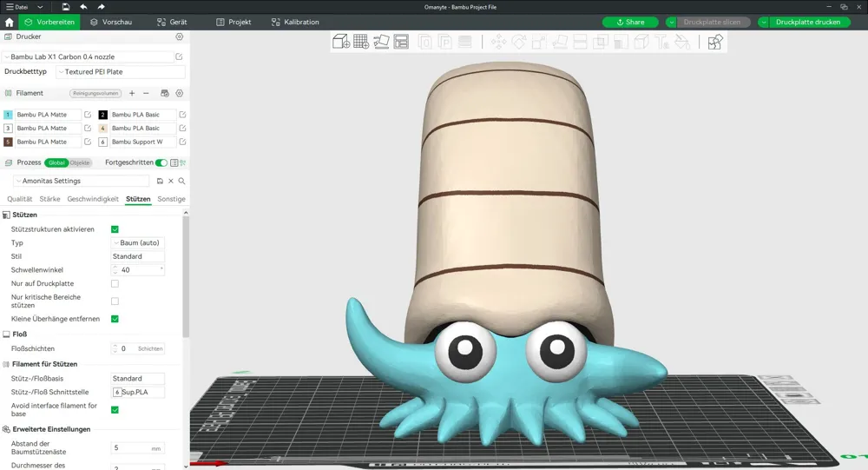Arrange all objects on the plate
Viewport: 868px width, 470px height.
point(401,42)
